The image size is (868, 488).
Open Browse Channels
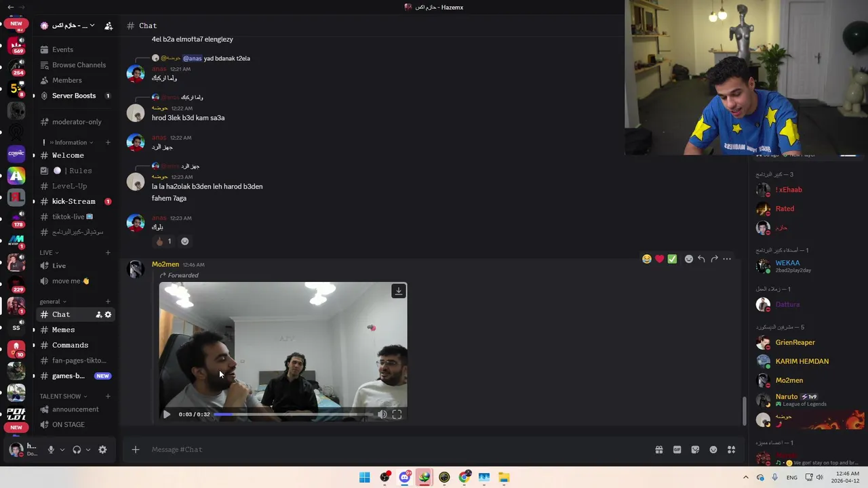tap(75, 65)
